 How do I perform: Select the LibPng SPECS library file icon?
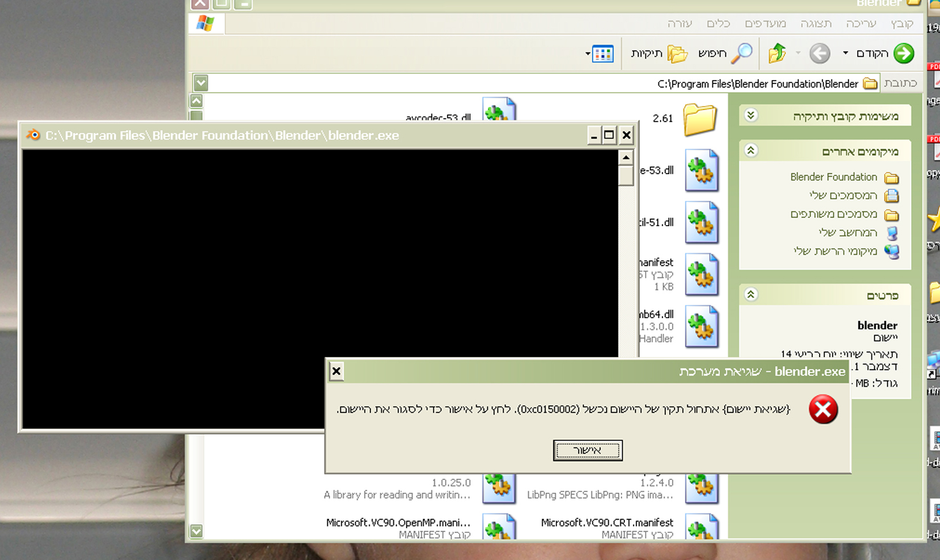(702, 488)
